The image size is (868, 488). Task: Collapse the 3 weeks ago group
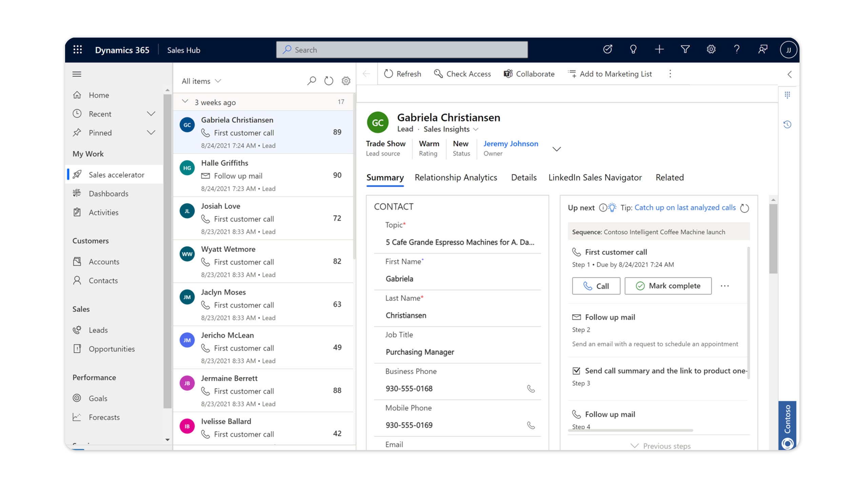click(185, 101)
